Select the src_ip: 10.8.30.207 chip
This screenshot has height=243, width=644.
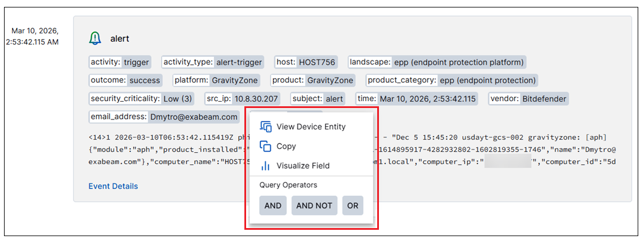point(243,98)
